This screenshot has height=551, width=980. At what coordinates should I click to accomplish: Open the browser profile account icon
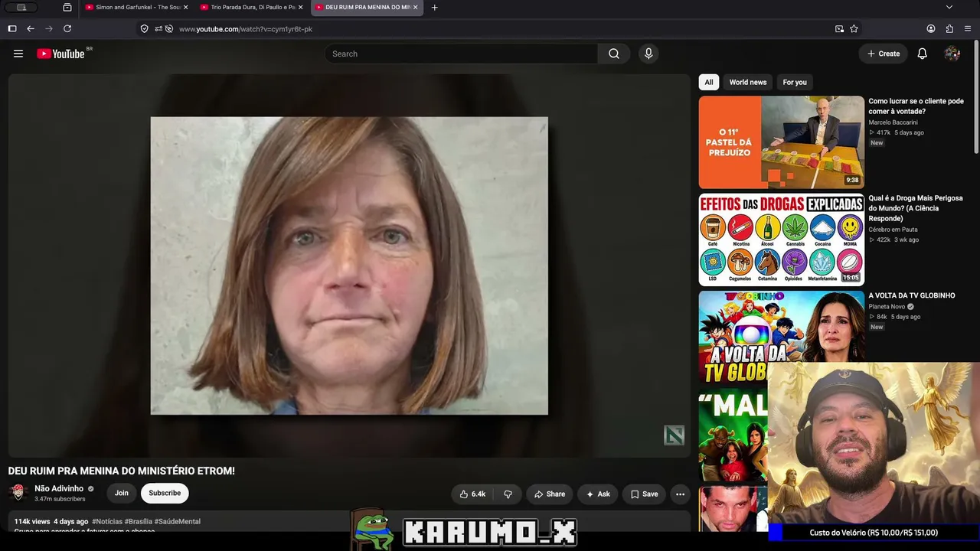[931, 28]
